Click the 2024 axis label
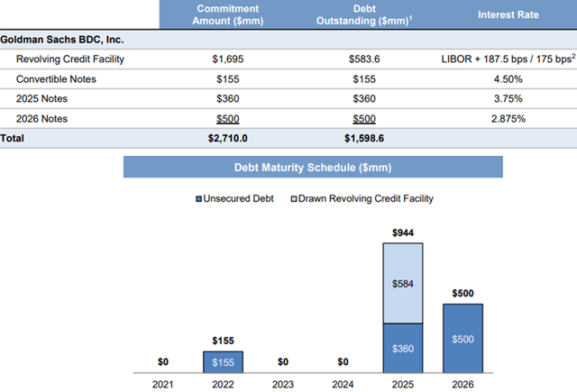This screenshot has width=577, height=392. (x=343, y=384)
